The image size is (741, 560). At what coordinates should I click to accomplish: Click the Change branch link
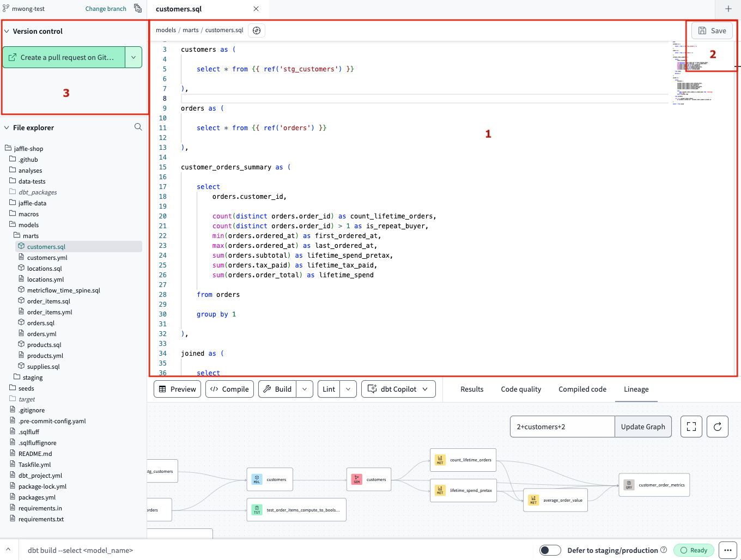click(x=106, y=8)
